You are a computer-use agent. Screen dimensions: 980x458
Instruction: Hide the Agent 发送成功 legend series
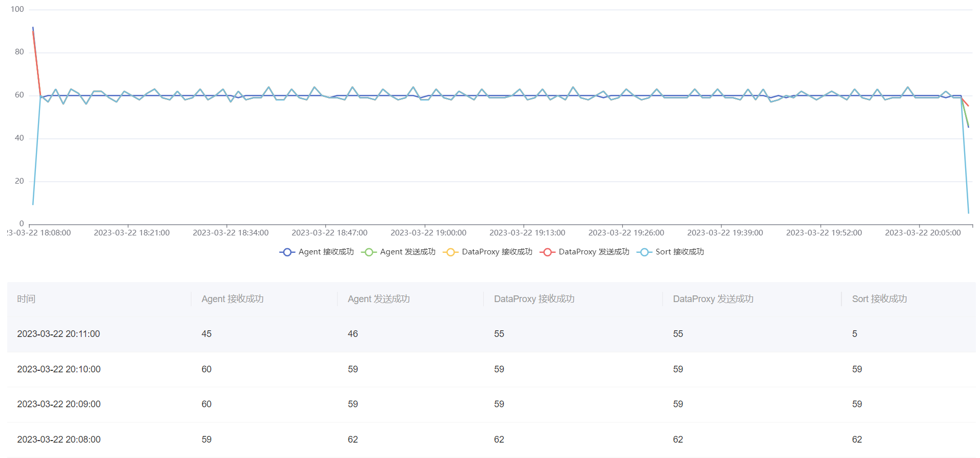coord(398,252)
